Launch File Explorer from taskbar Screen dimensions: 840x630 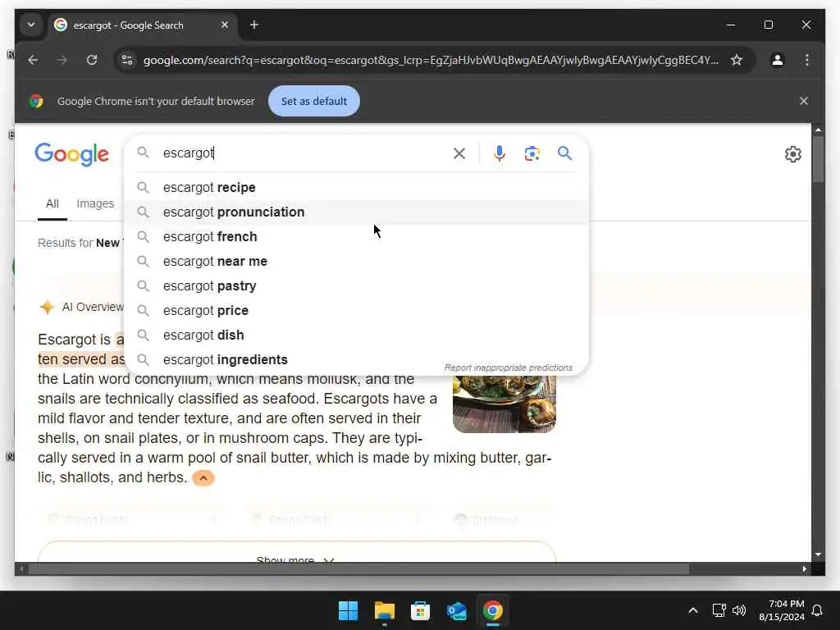pyautogui.click(x=385, y=610)
